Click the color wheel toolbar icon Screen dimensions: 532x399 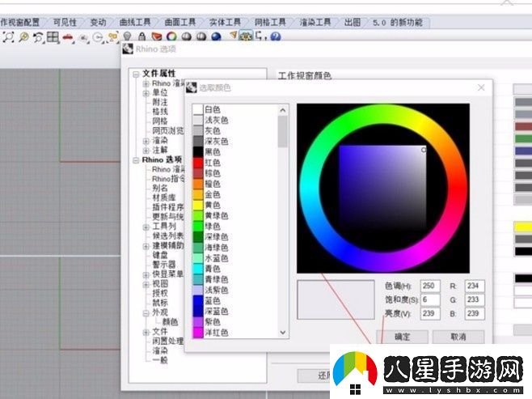tap(171, 36)
